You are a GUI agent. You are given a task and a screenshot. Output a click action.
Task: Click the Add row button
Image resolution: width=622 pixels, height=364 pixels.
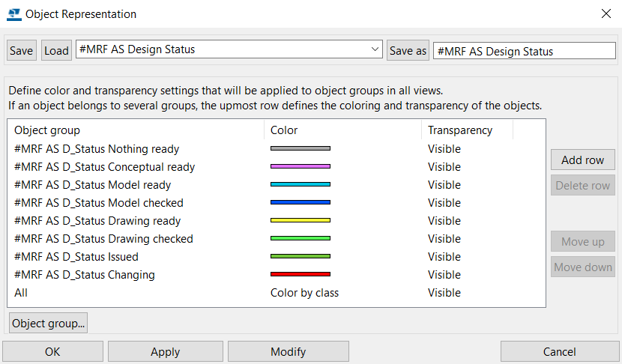click(583, 160)
